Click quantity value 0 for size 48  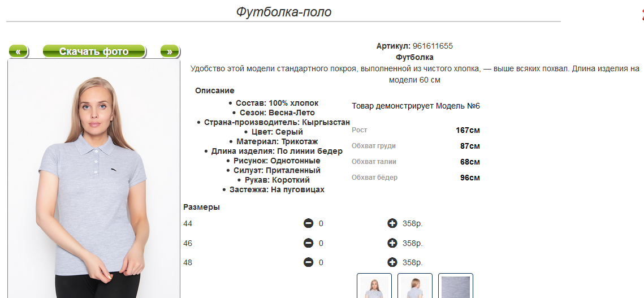[321, 262]
